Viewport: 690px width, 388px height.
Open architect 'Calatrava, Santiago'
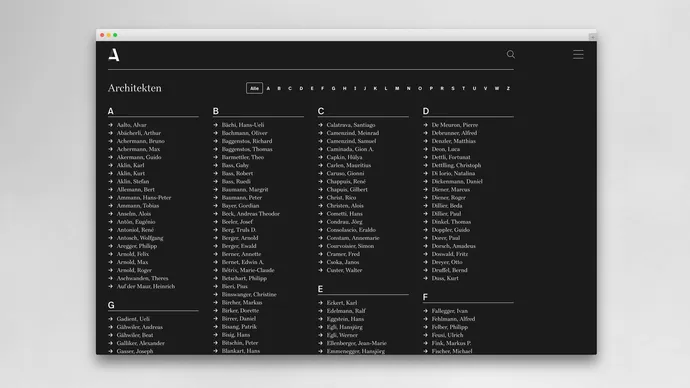[351, 125]
